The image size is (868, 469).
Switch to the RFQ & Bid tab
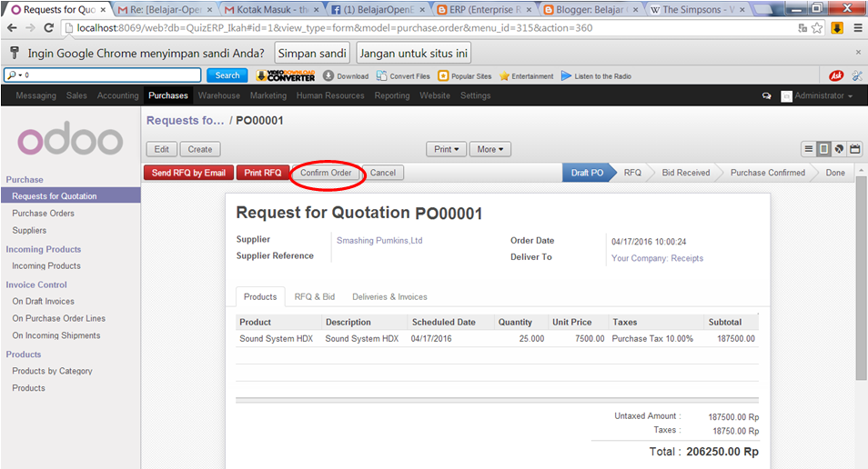(x=315, y=297)
